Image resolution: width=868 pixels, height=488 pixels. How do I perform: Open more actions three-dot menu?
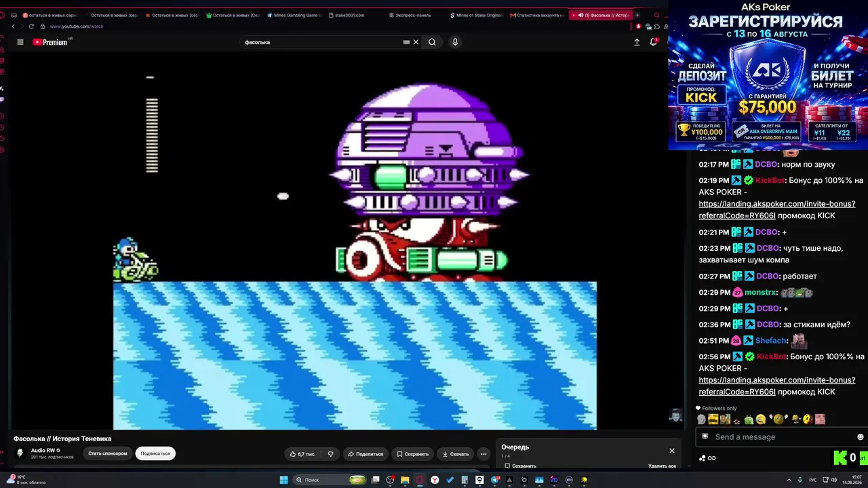484,454
